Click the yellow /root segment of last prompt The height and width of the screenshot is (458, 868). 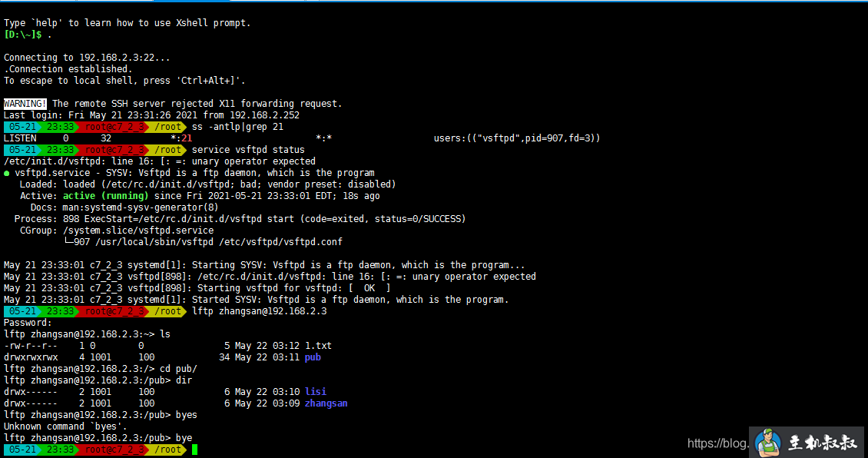(x=167, y=450)
